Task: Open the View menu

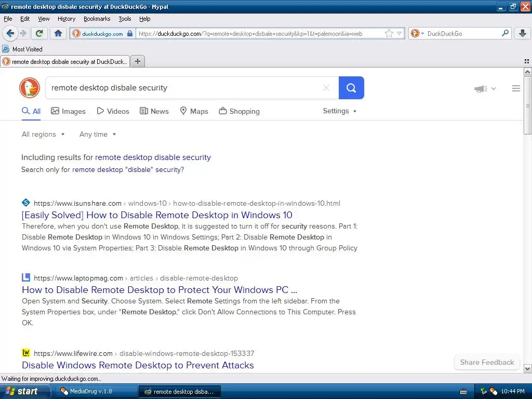Action: (x=44, y=19)
